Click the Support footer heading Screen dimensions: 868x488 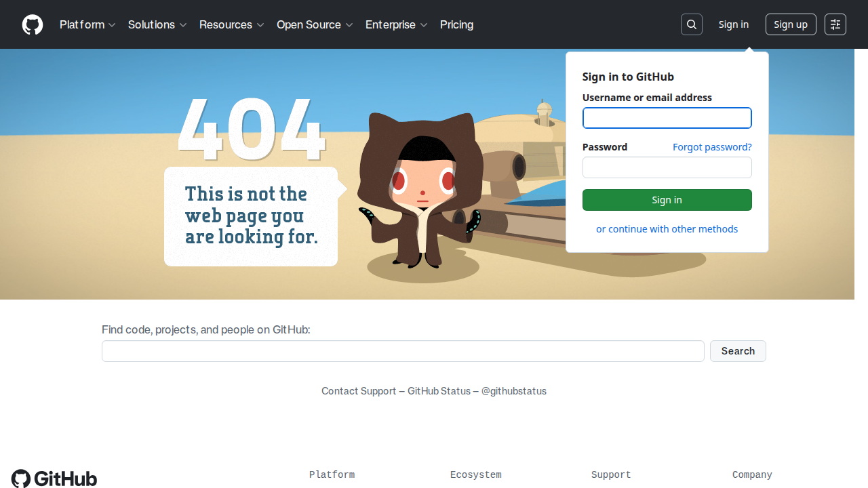click(611, 475)
